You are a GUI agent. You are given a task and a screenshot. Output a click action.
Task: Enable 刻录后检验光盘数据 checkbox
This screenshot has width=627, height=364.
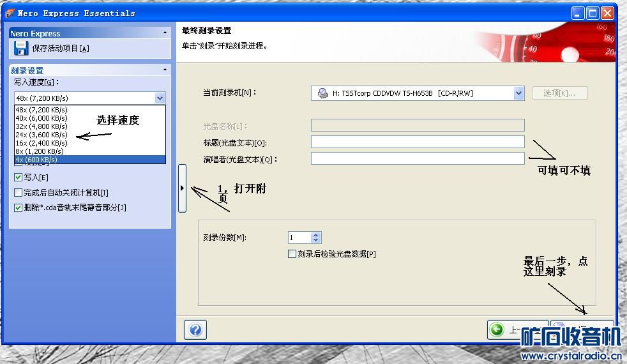click(292, 254)
